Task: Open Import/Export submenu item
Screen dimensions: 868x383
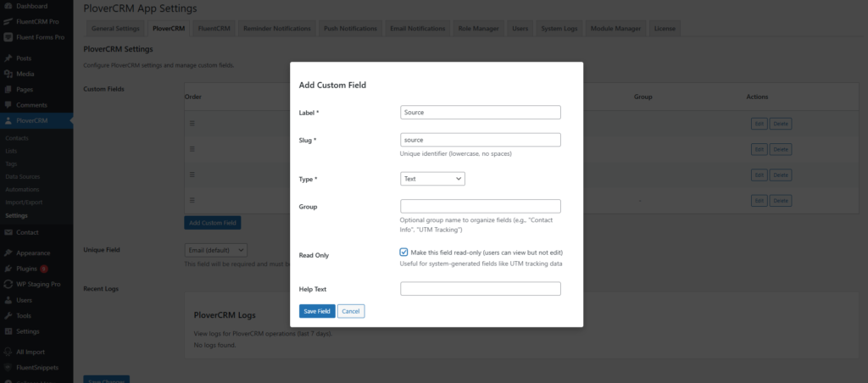Action: coord(24,203)
